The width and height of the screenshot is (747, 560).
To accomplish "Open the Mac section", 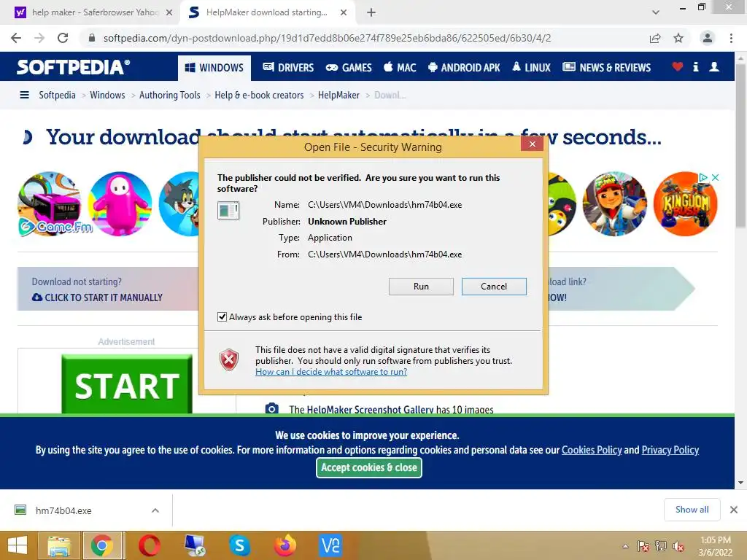I will pos(400,67).
